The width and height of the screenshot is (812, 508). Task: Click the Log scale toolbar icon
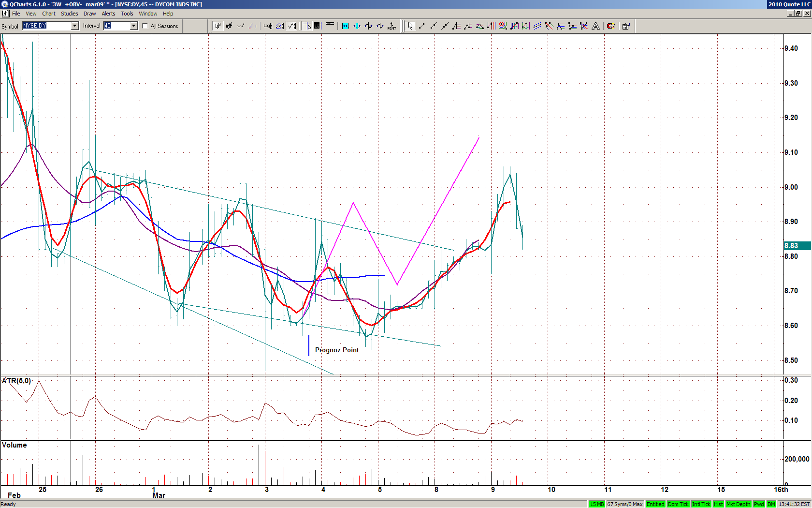click(268, 26)
